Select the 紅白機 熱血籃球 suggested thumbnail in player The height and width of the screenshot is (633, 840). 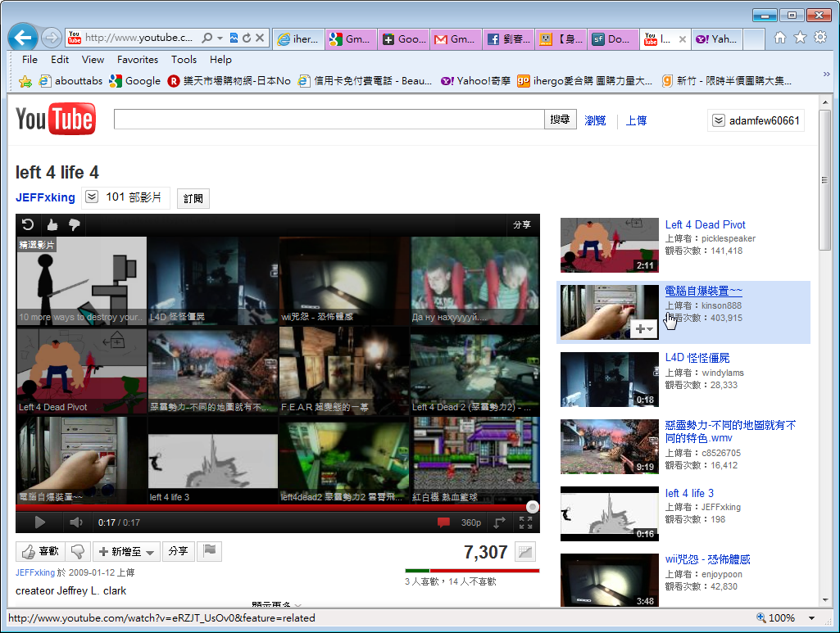point(474,460)
